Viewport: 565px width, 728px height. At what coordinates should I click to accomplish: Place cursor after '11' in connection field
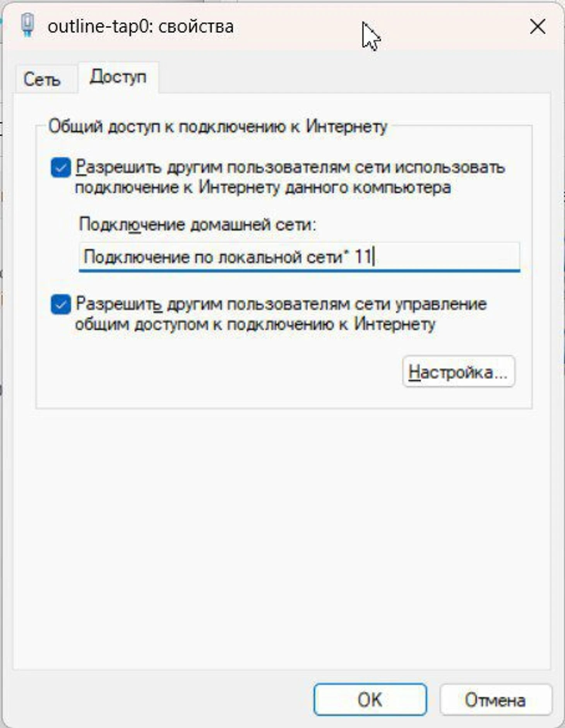click(373, 257)
